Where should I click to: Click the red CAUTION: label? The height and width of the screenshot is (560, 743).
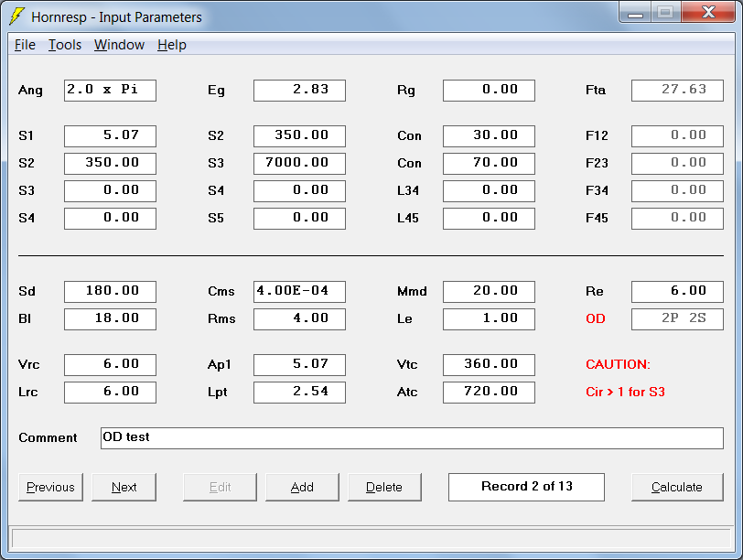(618, 365)
